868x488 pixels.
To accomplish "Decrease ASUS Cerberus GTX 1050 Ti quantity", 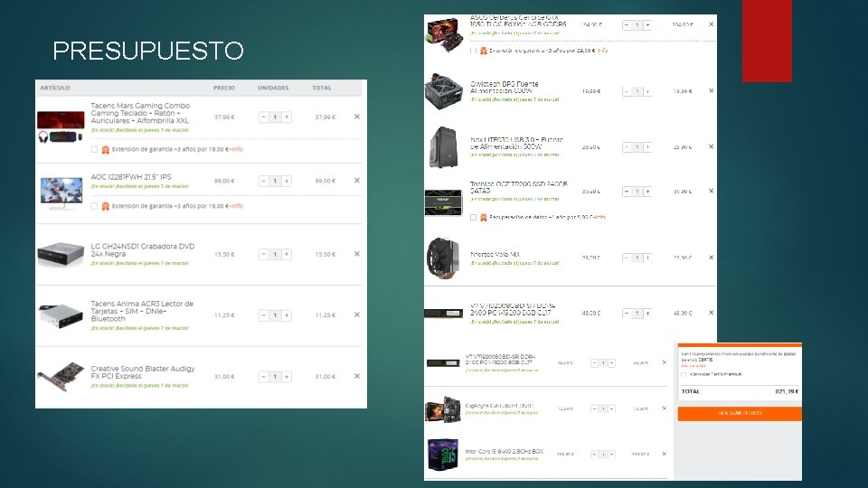I will 627,25.
